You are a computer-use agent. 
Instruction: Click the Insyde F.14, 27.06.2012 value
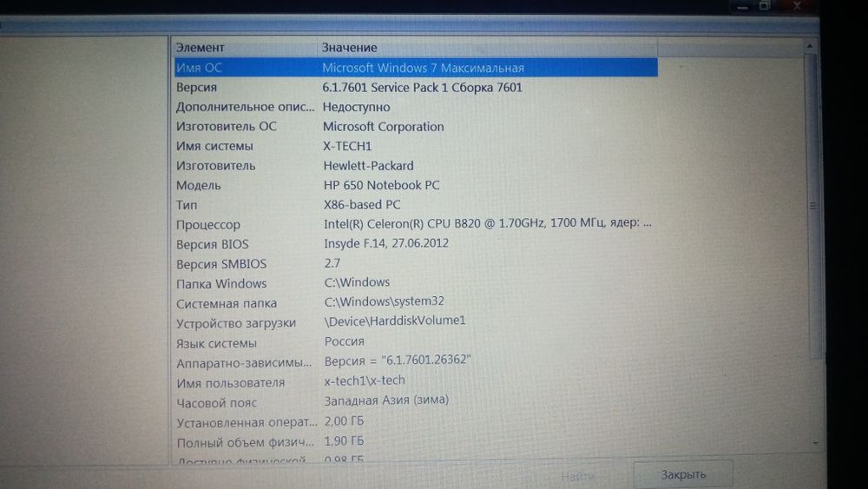[x=386, y=243]
